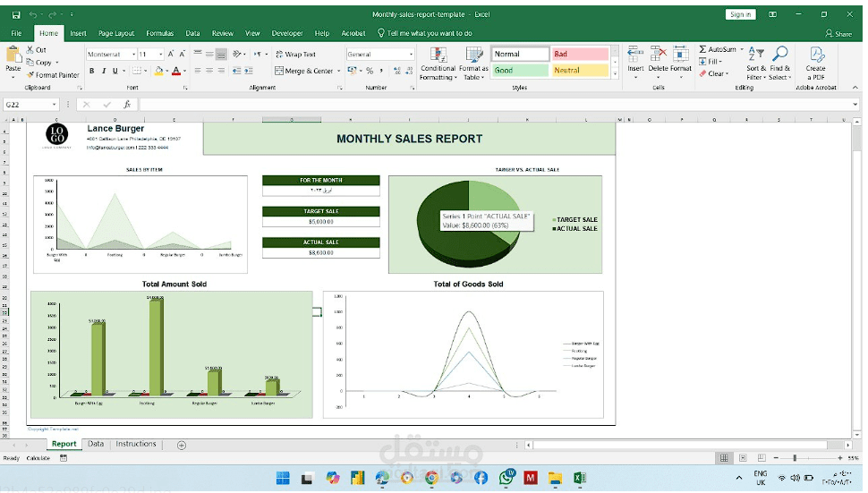
Task: Click the Sign in button
Action: click(x=740, y=14)
